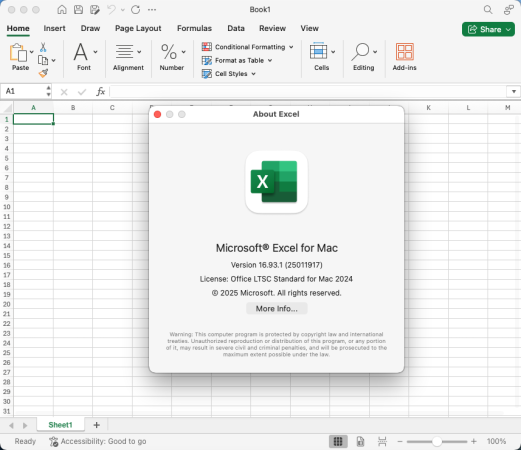Viewport: 521px width, 450px height.
Task: Click the Cut scissors icon
Action: (43, 47)
